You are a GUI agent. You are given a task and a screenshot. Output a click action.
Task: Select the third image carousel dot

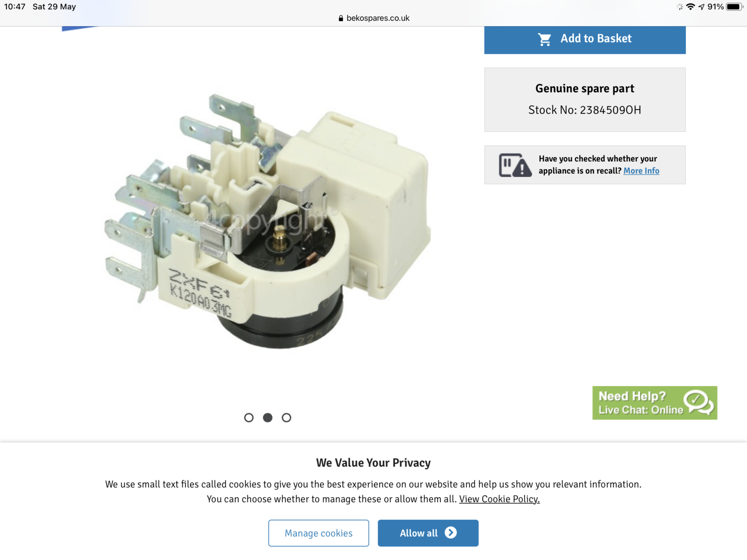point(286,418)
